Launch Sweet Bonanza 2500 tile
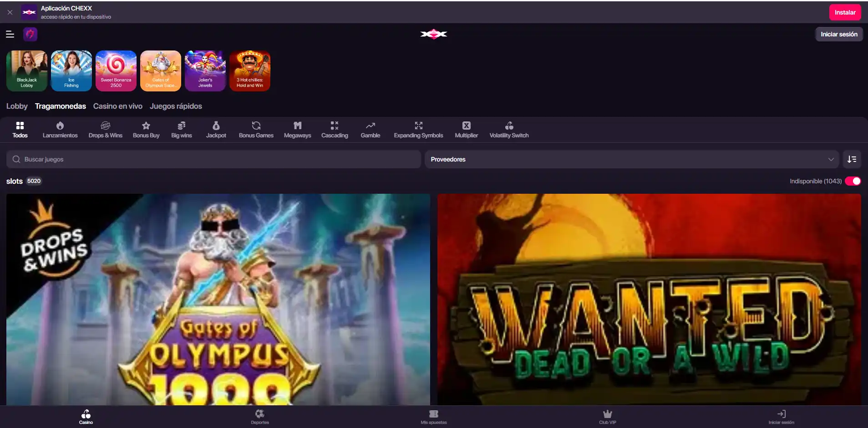 [x=116, y=71]
